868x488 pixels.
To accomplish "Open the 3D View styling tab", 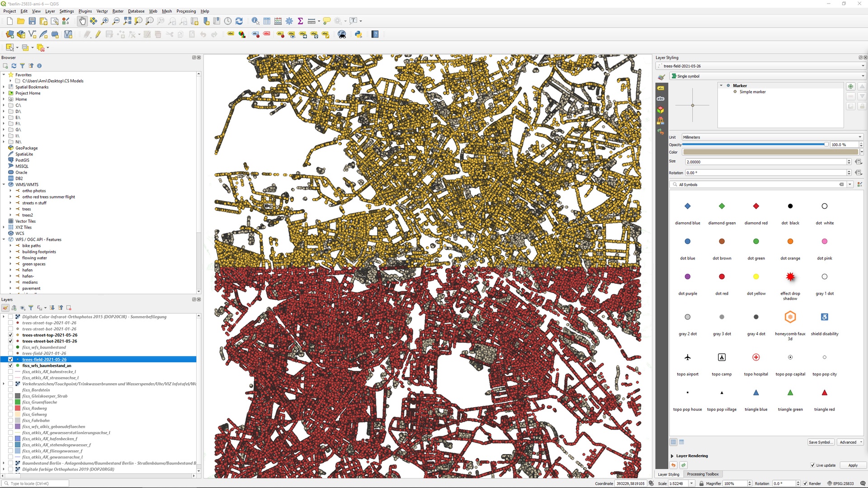I will [660, 109].
